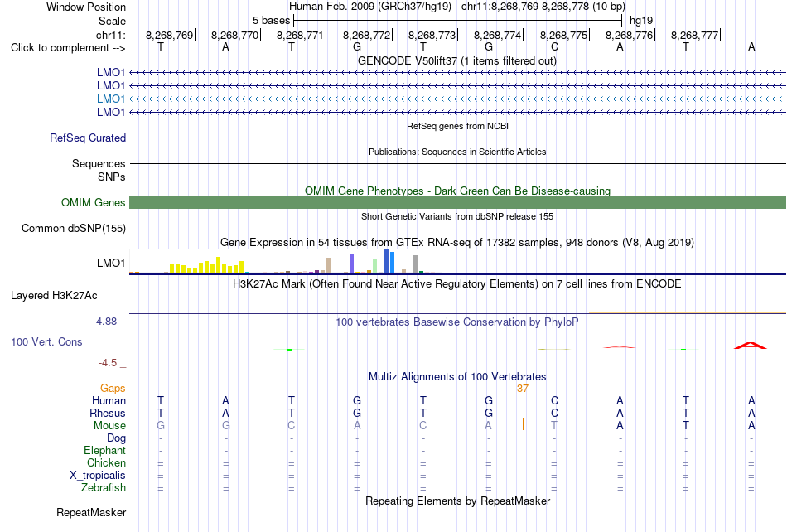The image size is (787, 532).
Task: Select the Layered H3K27Ac track label
Action: click(x=54, y=296)
